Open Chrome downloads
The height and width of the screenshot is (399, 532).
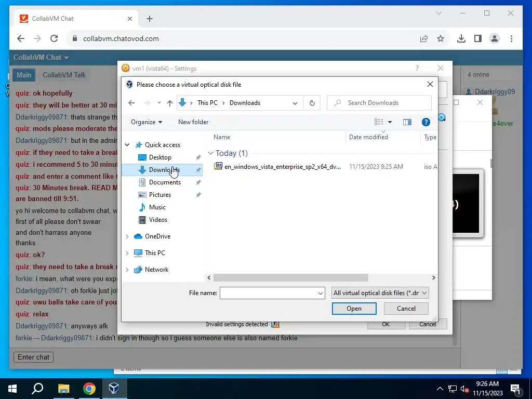[x=461, y=38]
